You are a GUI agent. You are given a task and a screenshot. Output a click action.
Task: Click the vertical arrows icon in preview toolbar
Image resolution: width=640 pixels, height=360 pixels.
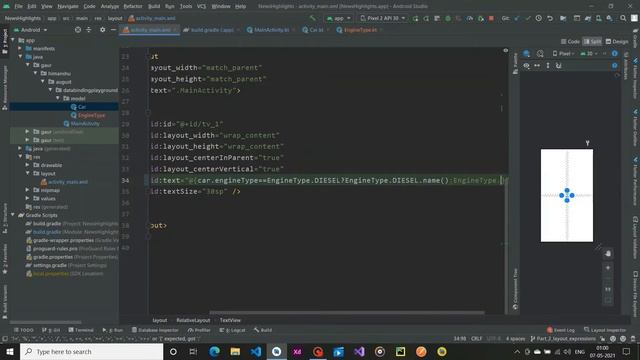[x=548, y=65]
